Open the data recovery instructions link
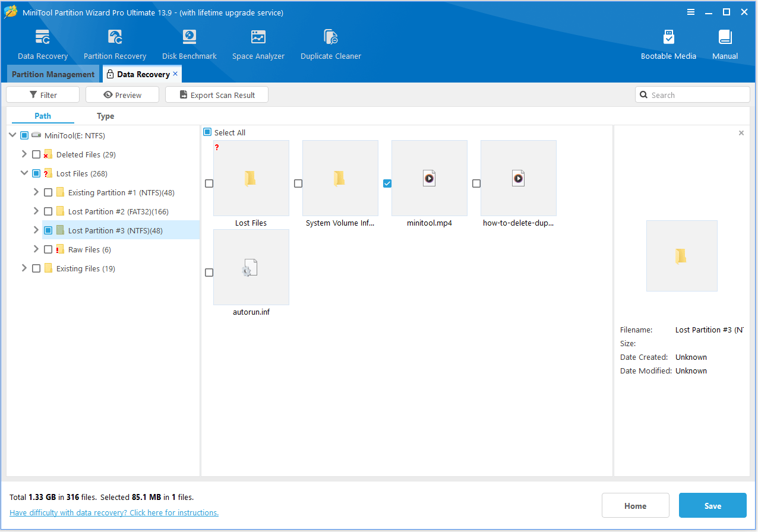 114,512
